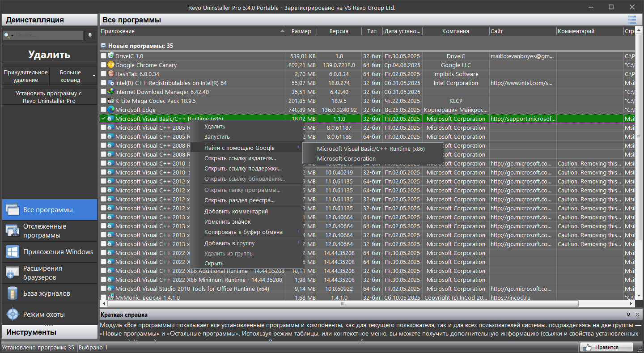Check the Google Chrome Canary checkbox
The height and width of the screenshot is (353, 644).
[104, 65]
